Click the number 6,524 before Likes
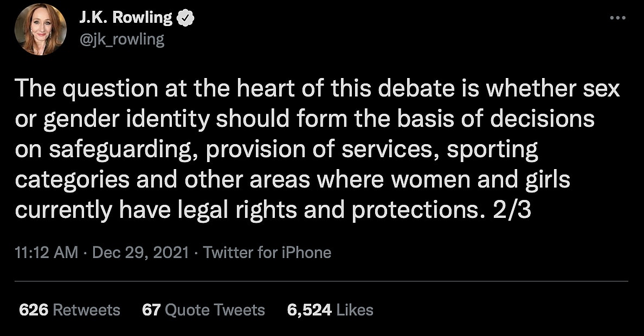The width and height of the screenshot is (644, 336). (309, 310)
